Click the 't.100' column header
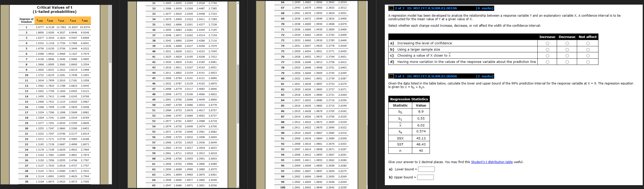The image size is (644, 189). [40, 20]
